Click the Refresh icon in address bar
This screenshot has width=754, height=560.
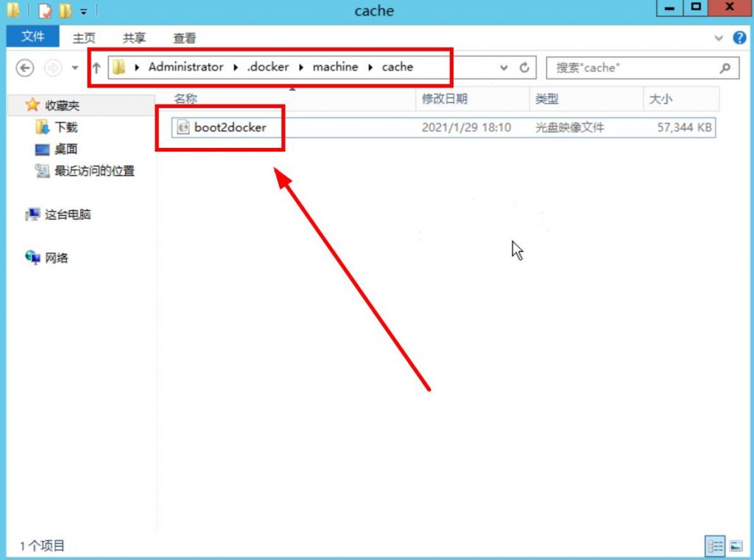click(524, 67)
